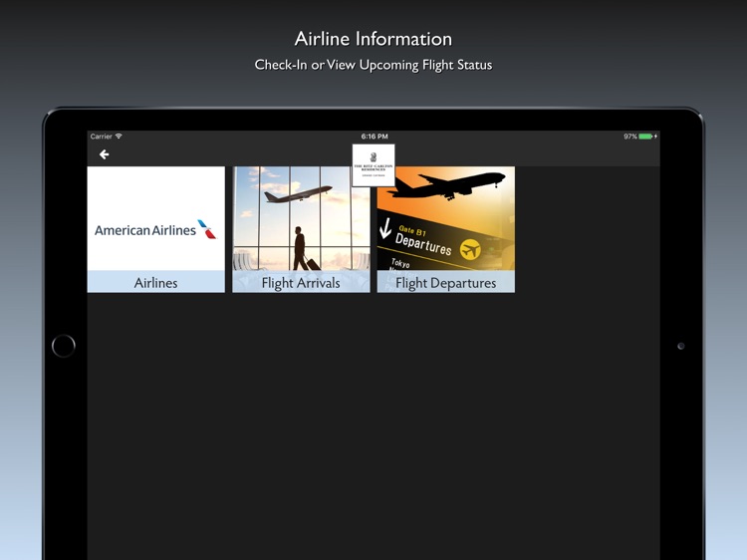This screenshot has width=747, height=560.
Task: Tap the 6:16 PM clock text
Action: click(374, 137)
